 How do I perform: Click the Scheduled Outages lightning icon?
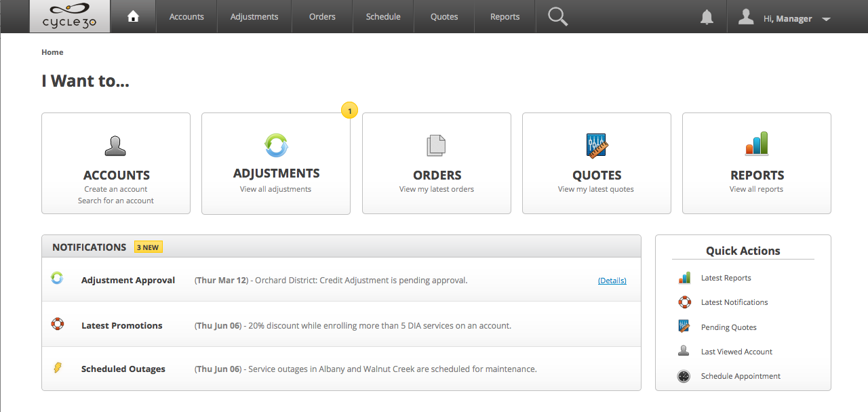tap(58, 368)
